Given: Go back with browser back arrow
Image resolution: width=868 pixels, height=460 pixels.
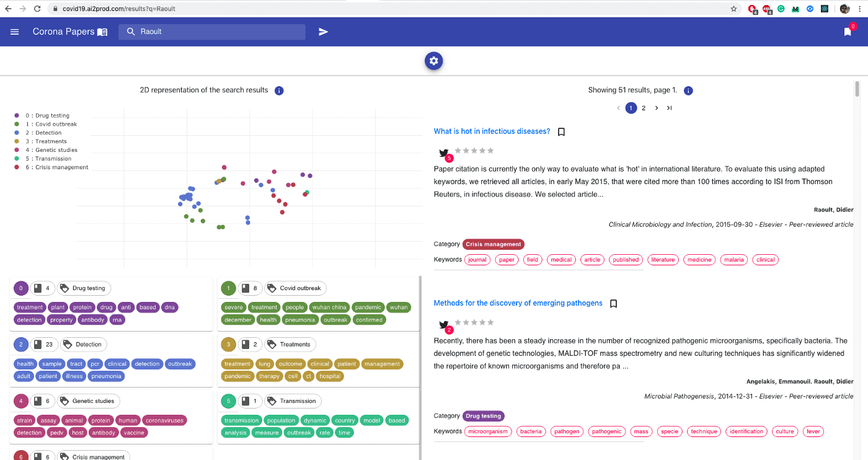Looking at the screenshot, I should (7, 9).
